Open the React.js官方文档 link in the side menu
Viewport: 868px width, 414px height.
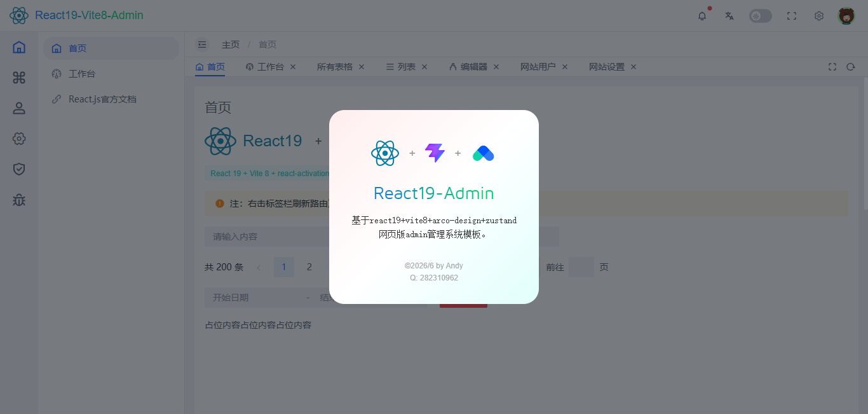pyautogui.click(x=111, y=99)
